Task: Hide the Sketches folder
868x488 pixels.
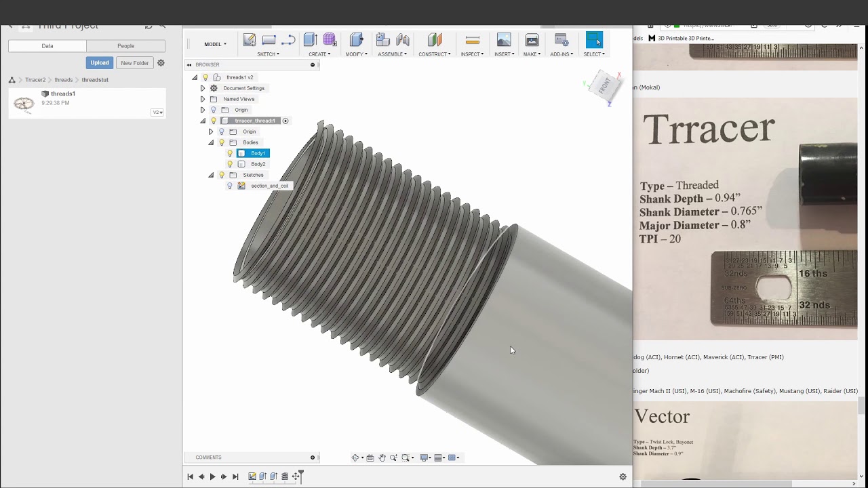Action: point(222,175)
